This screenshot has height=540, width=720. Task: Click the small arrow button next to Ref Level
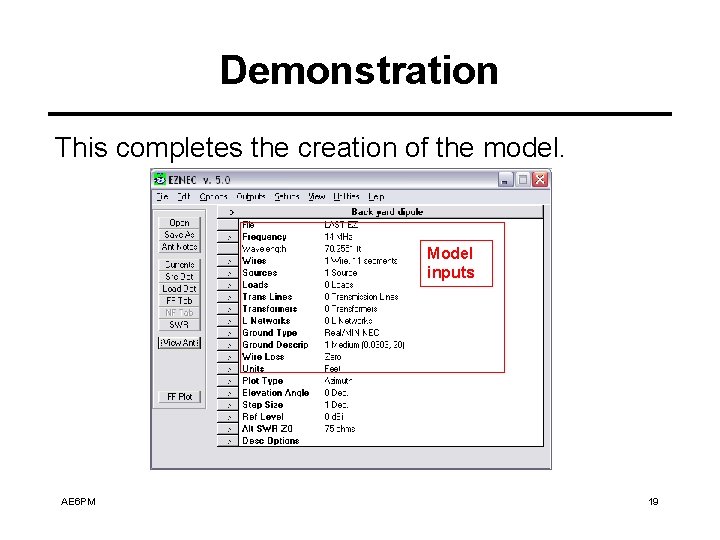(x=228, y=416)
